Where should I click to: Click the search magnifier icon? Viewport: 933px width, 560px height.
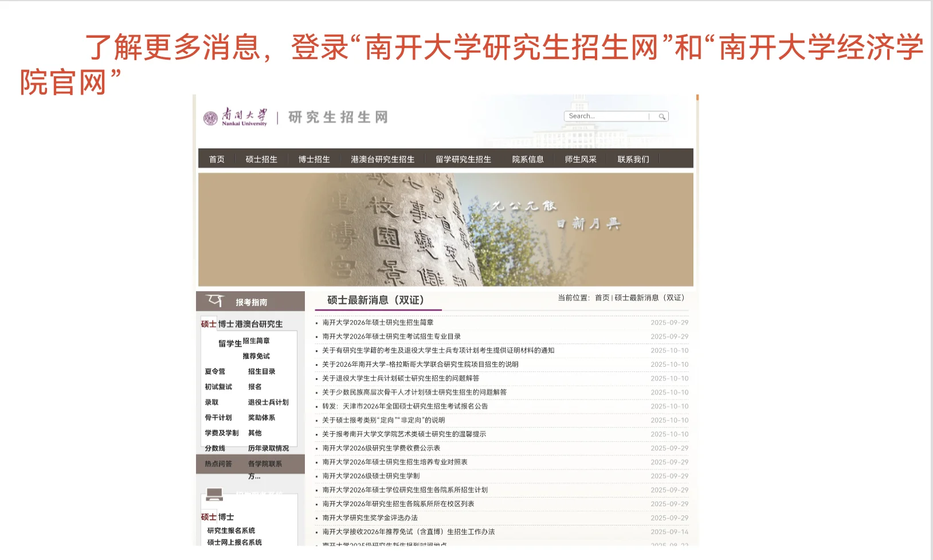(662, 116)
